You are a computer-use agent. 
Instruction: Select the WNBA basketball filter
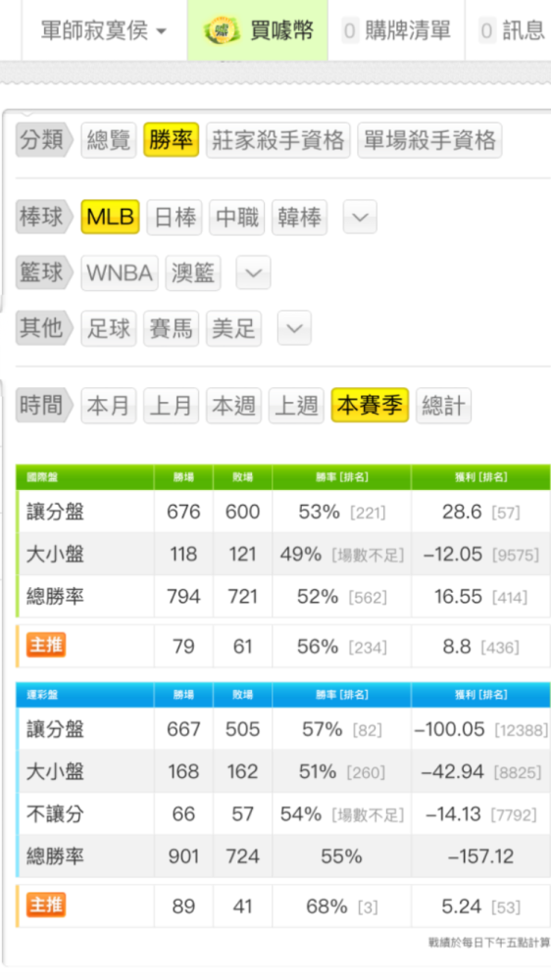point(120,273)
